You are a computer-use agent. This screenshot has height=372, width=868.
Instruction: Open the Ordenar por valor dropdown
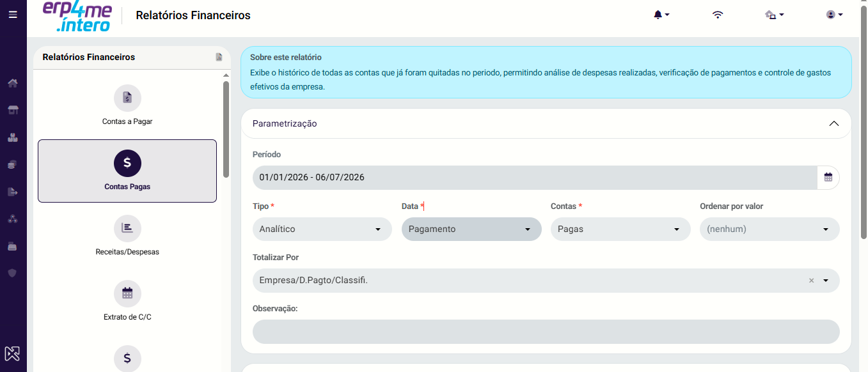(x=769, y=229)
